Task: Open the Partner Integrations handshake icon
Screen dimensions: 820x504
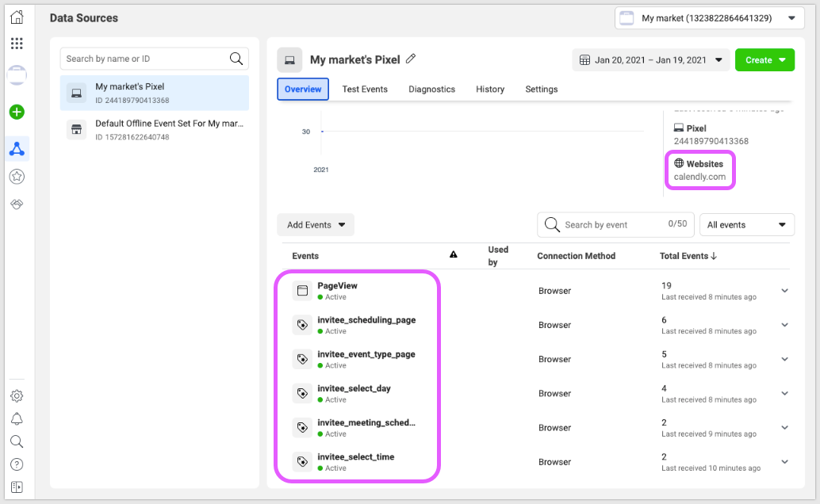Action: (x=17, y=204)
